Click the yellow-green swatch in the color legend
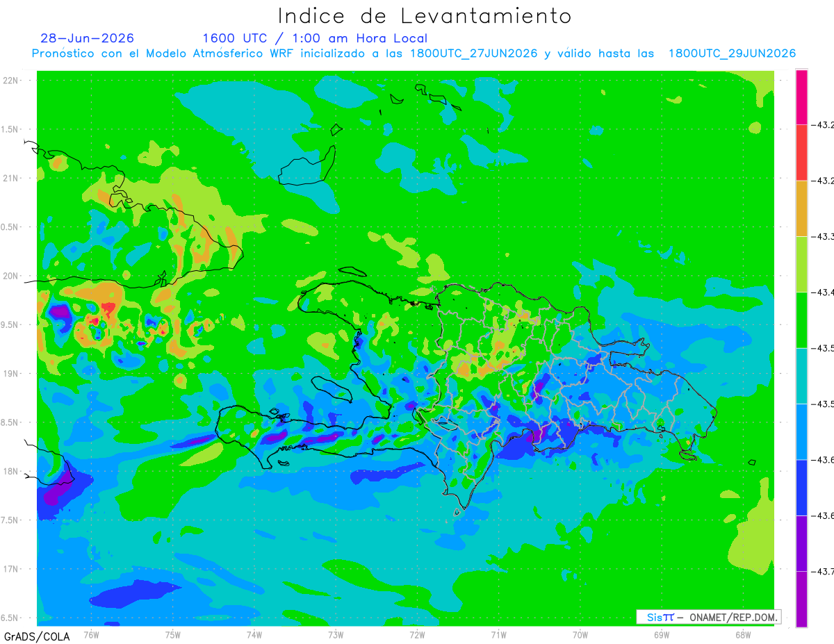834x644 pixels. click(801, 264)
